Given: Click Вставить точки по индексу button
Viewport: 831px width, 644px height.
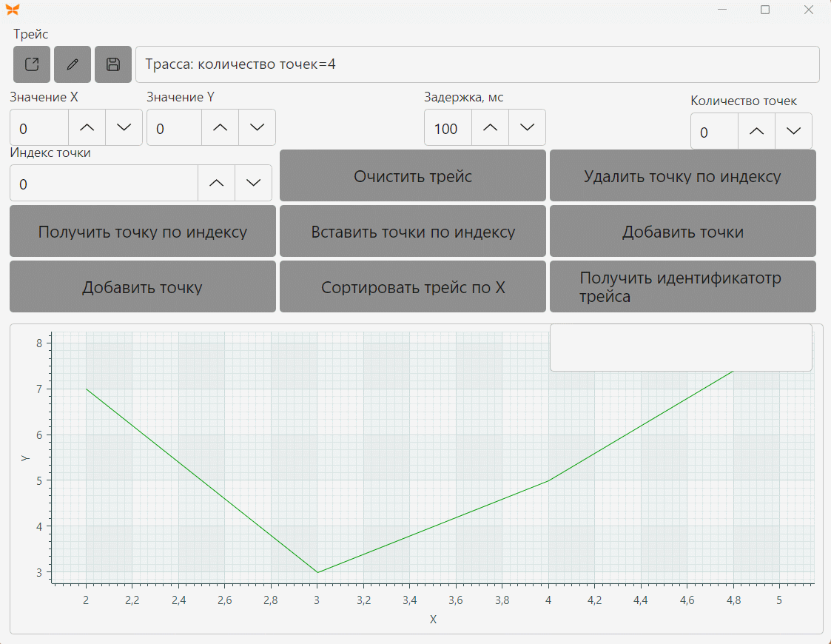Looking at the screenshot, I should 413,231.
